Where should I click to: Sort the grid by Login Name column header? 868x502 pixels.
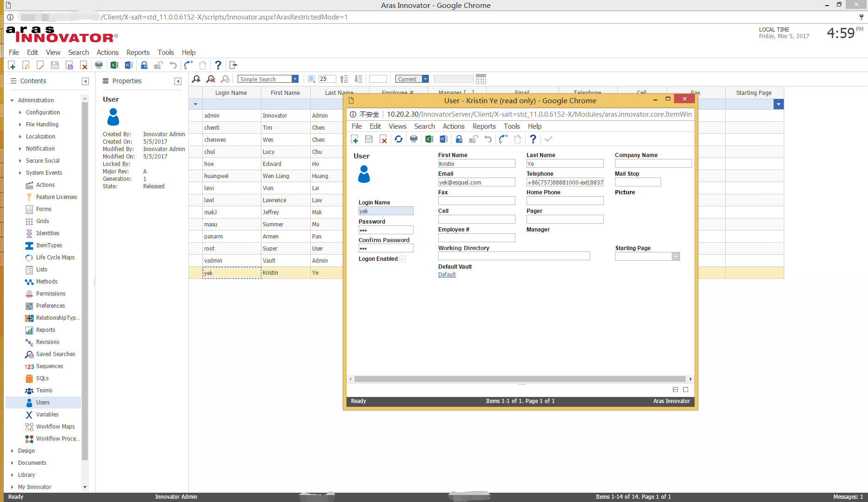(231, 92)
